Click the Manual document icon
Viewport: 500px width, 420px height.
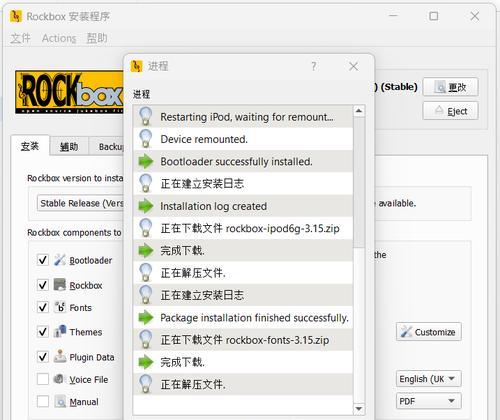point(60,401)
